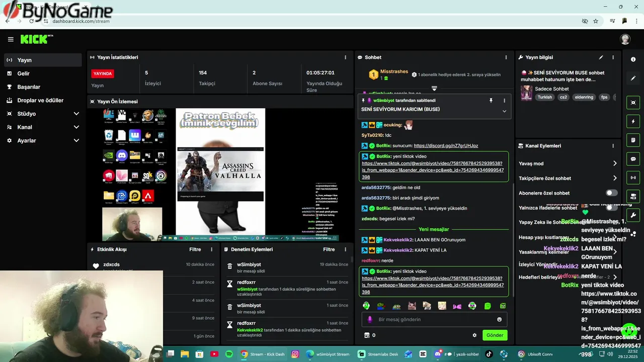The width and height of the screenshot is (644, 362).
Task: Select Gelir in the left sidebar
Action: pos(43,73)
